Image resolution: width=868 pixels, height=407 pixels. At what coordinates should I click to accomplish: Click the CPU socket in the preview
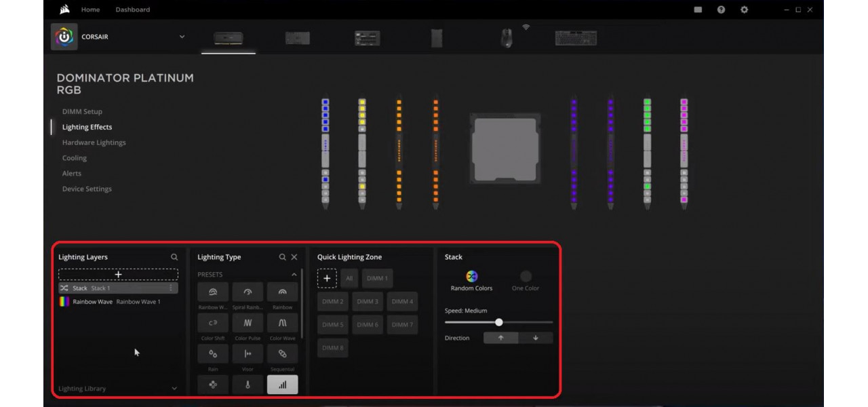tap(505, 149)
